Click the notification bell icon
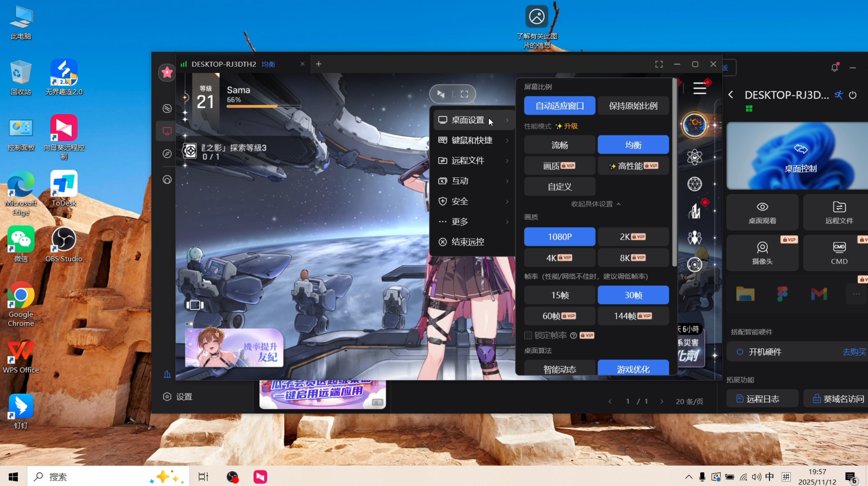Image resolution: width=868 pixels, height=486 pixels. tap(834, 67)
